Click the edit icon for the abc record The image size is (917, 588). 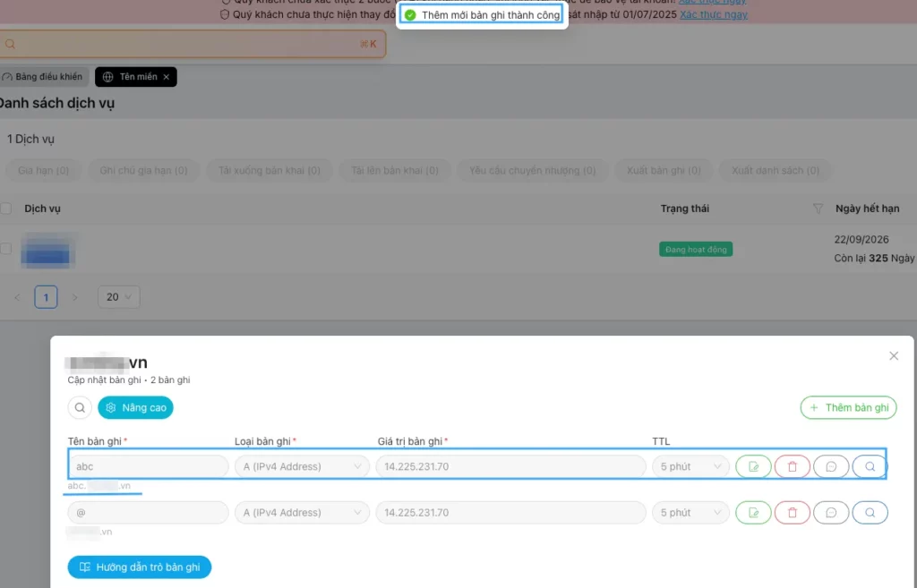753,466
